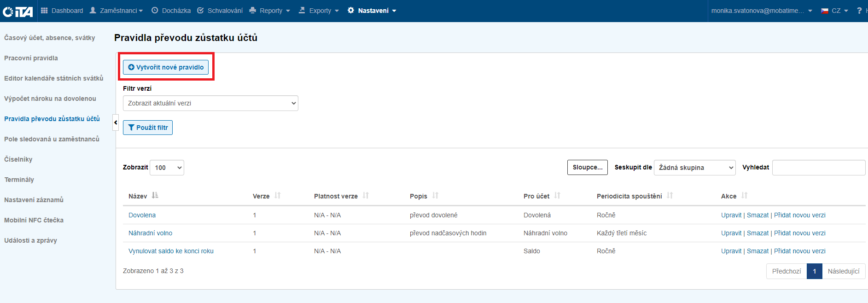Image resolution: width=868 pixels, height=303 pixels.
Task: Sort table by Název column icon
Action: coord(155,196)
